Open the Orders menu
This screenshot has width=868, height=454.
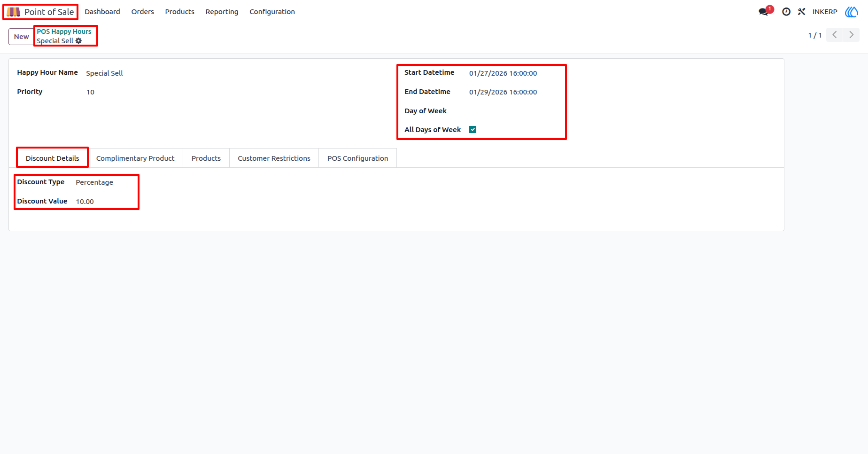(x=143, y=12)
